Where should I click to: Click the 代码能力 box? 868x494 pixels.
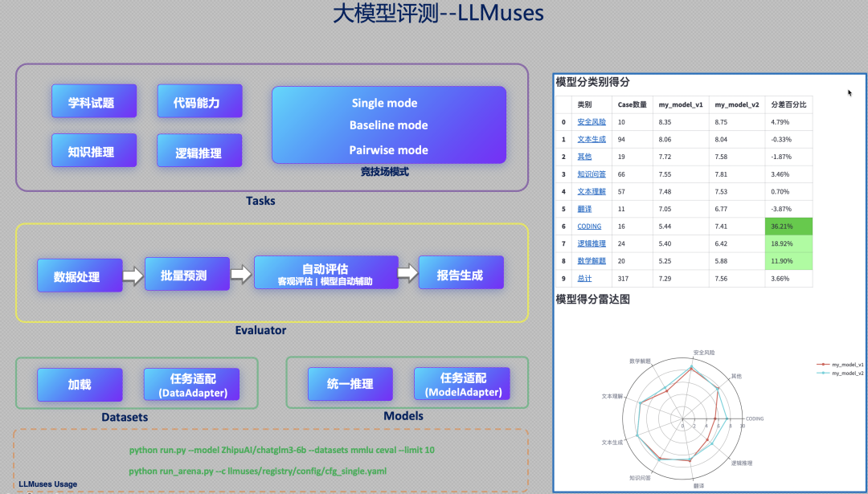coord(200,101)
